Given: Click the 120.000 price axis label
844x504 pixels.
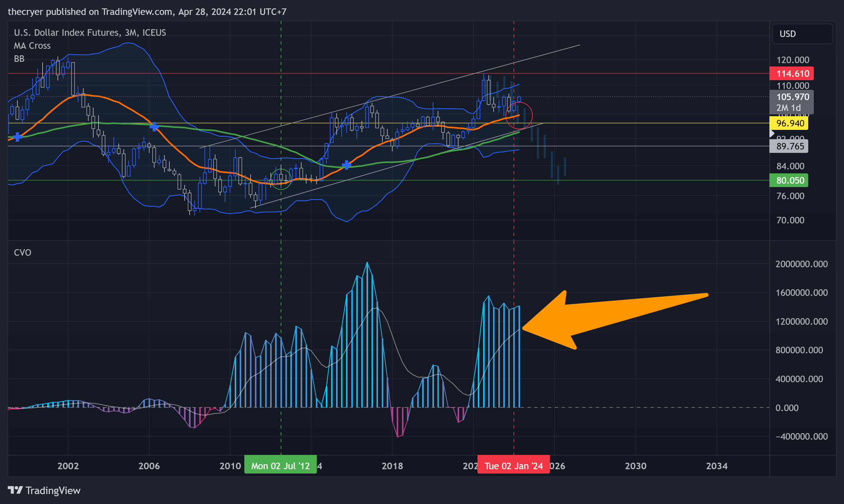Looking at the screenshot, I should pyautogui.click(x=793, y=60).
